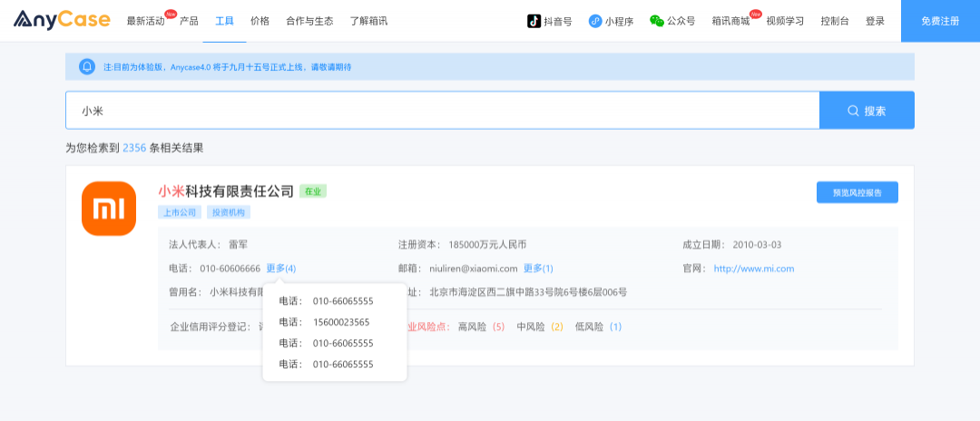Open 了解箱讯 menu

click(x=368, y=21)
